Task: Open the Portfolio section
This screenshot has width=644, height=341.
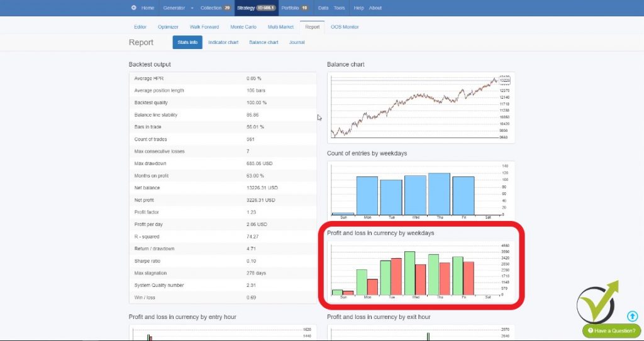Action: [295, 8]
